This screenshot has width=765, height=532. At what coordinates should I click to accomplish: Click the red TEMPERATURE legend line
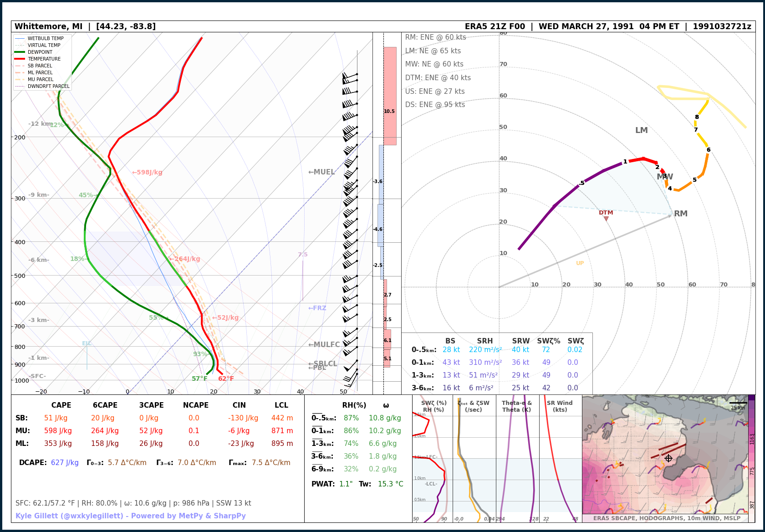tap(20, 59)
